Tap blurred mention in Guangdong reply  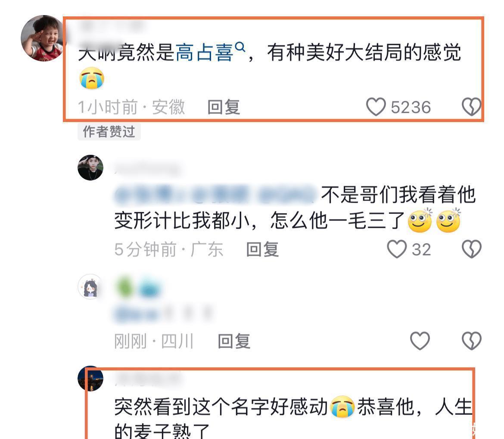pyautogui.click(x=215, y=194)
